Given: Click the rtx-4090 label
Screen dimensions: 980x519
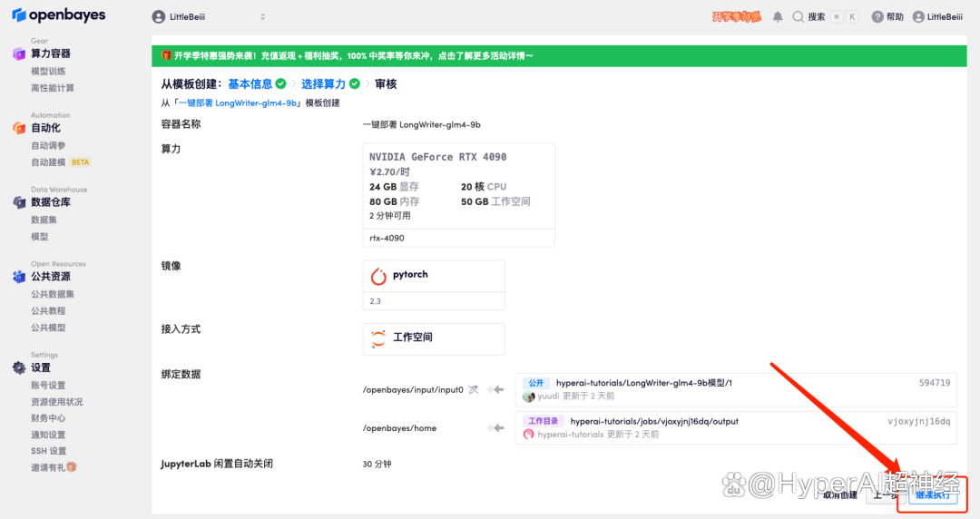Looking at the screenshot, I should coord(387,239).
